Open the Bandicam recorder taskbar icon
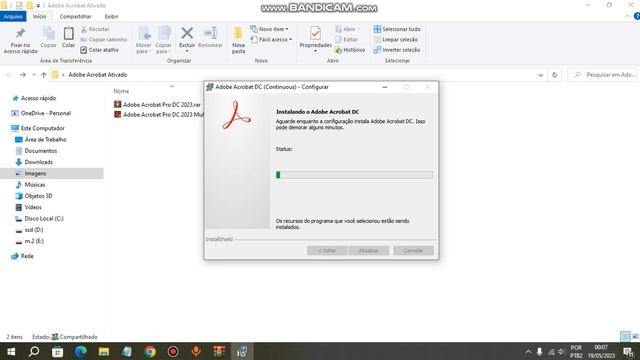The height and width of the screenshot is (360, 640). pyautogui.click(x=173, y=351)
